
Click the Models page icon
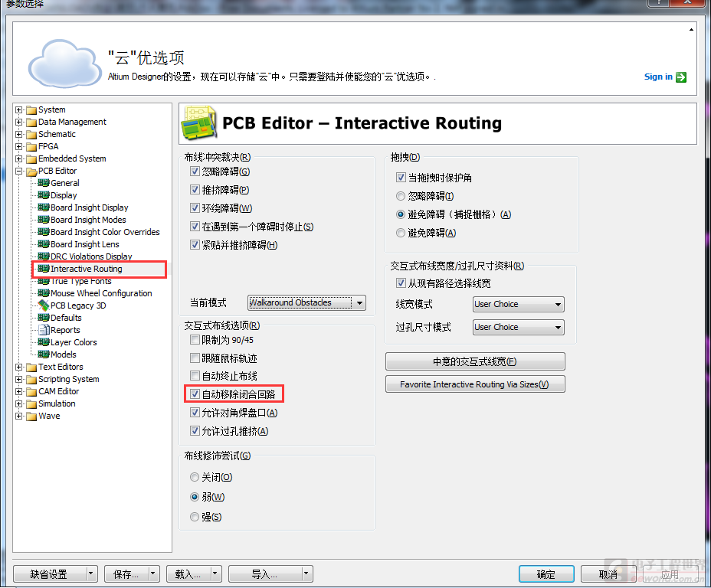point(44,354)
